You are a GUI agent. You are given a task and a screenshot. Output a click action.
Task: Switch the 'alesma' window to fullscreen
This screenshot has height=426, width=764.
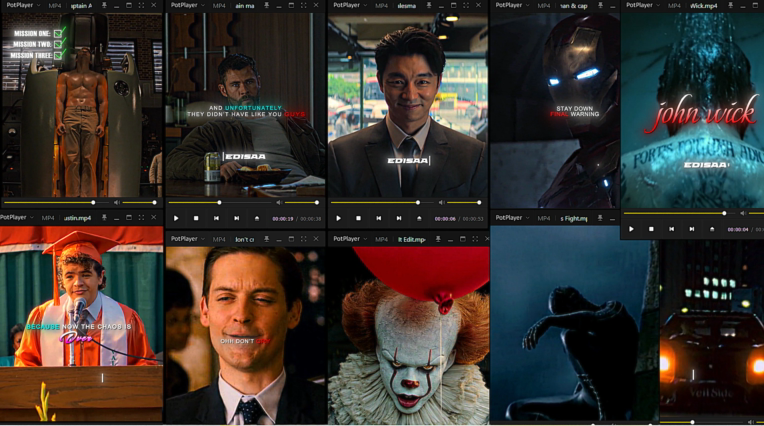pyautogui.click(x=466, y=5)
